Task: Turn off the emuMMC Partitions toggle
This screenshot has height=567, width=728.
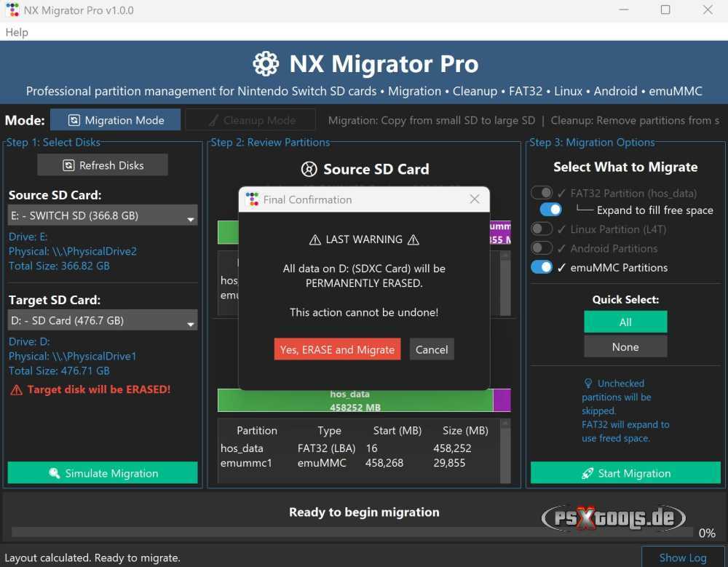Action: click(x=542, y=267)
